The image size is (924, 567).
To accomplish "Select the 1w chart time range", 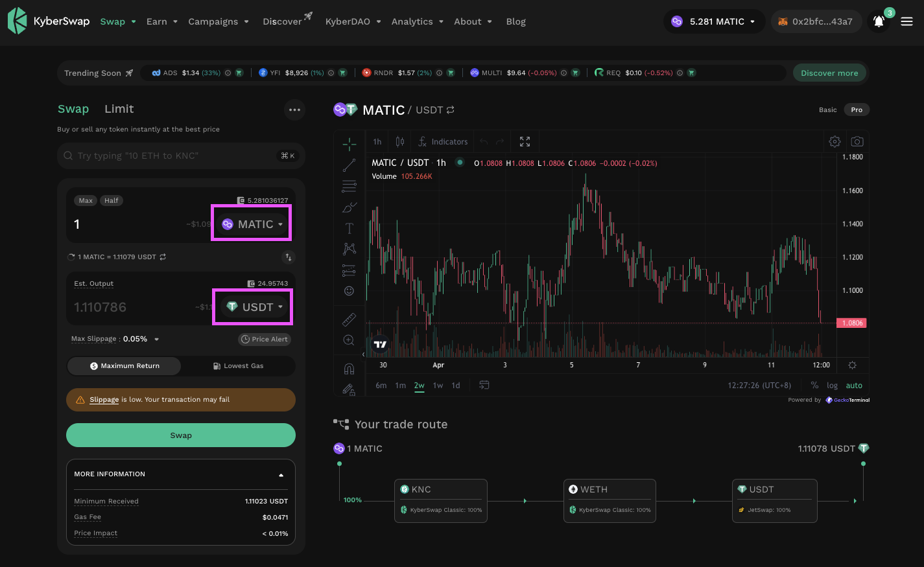I will pos(438,386).
